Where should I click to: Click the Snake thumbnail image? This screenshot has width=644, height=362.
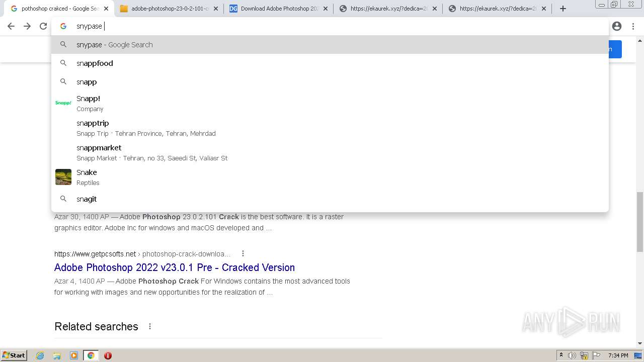coord(63,177)
